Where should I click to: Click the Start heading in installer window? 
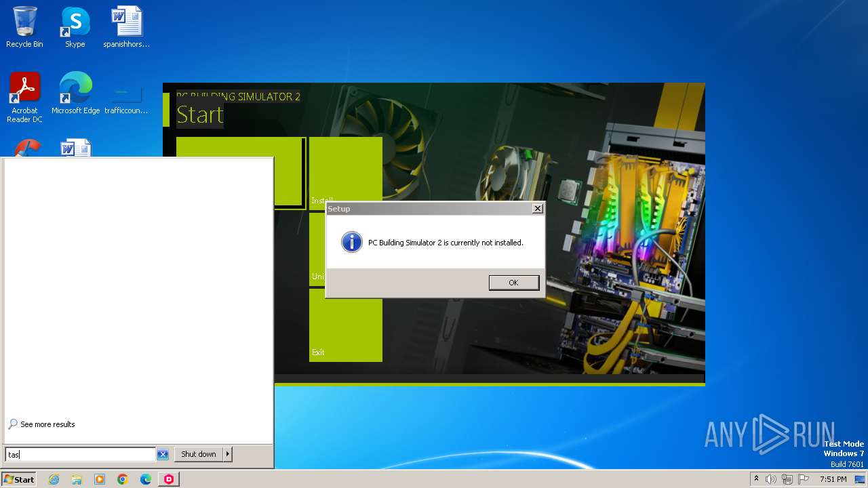(x=200, y=115)
